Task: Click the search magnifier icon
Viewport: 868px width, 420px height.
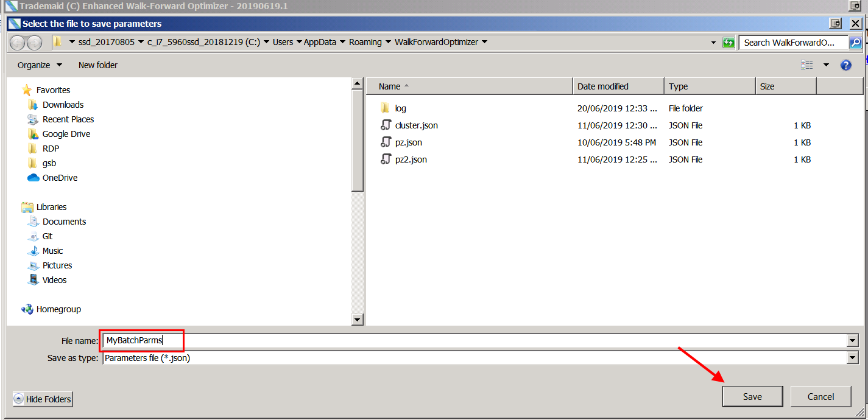Action: pyautogui.click(x=855, y=43)
